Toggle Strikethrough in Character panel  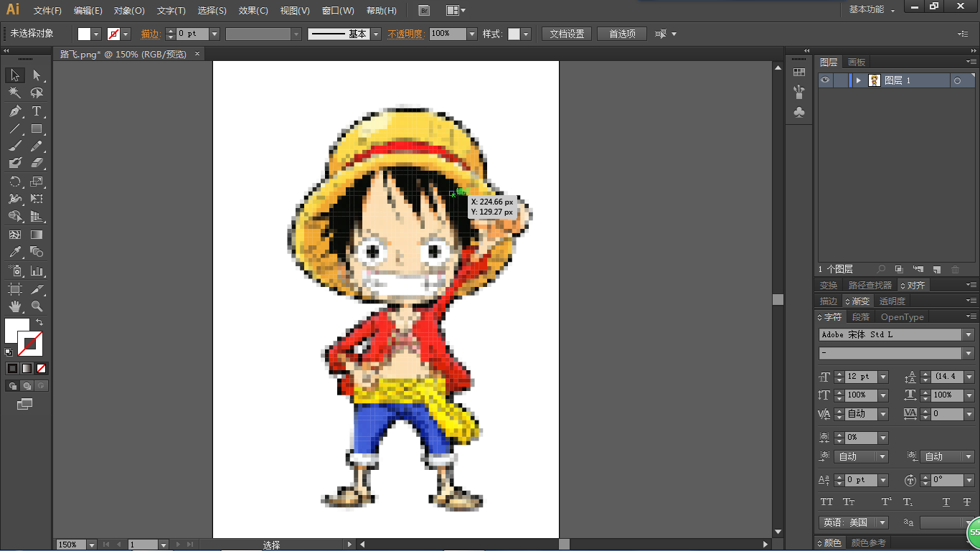(967, 502)
